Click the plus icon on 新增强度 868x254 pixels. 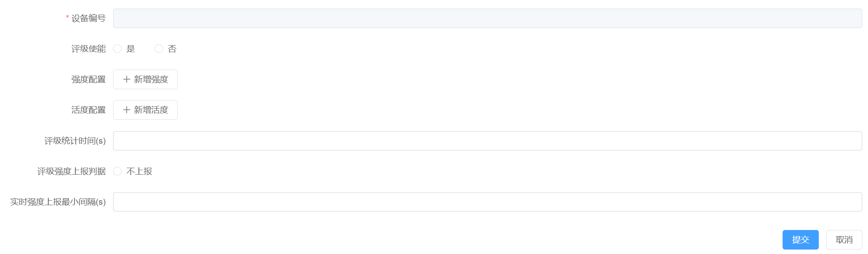(126, 79)
